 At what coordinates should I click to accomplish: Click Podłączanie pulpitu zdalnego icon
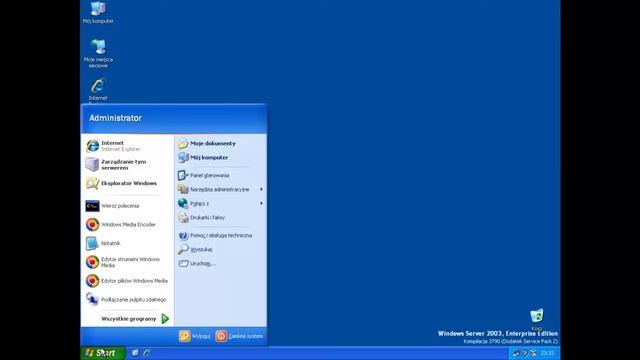[x=92, y=299]
